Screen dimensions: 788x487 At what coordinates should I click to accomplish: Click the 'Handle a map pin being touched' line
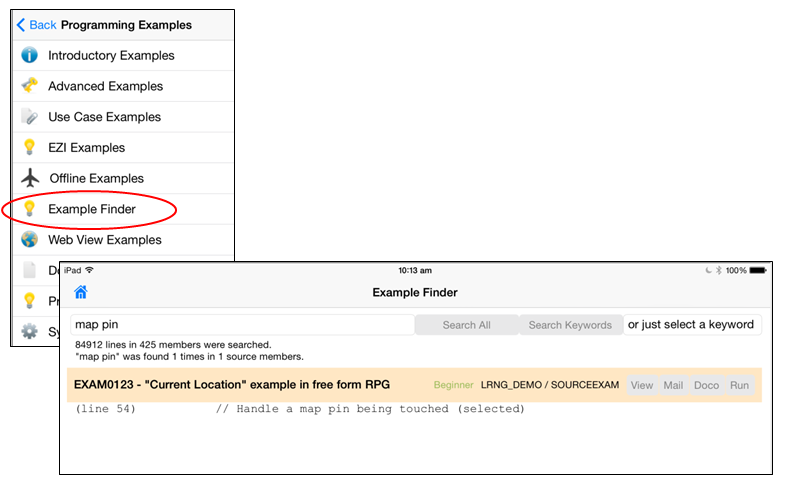[370, 409]
